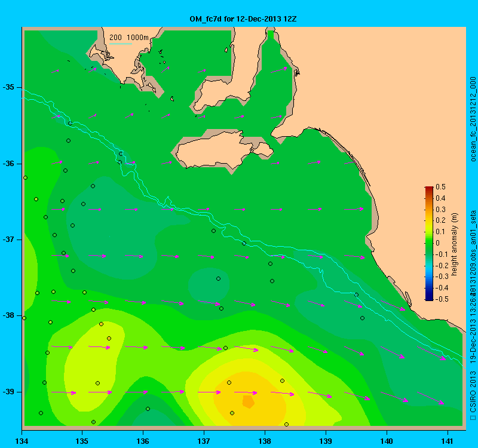478x448 pixels.
Task: Click the "-38" latitude axis label
Action: pyautogui.click(x=8, y=315)
